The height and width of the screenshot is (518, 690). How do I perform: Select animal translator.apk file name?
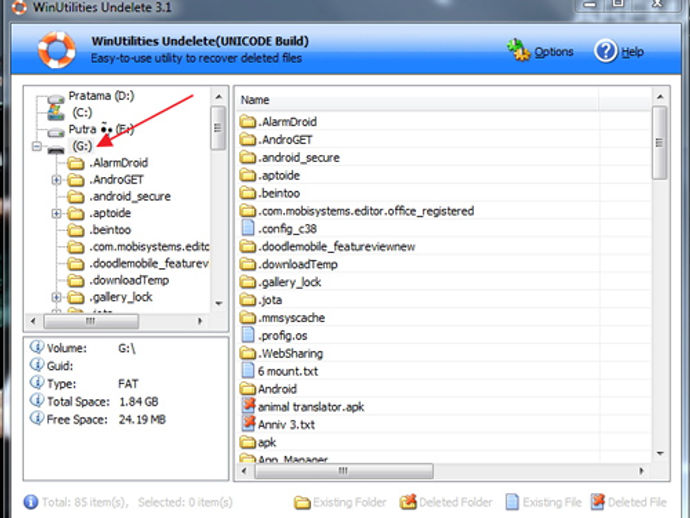[x=311, y=407]
